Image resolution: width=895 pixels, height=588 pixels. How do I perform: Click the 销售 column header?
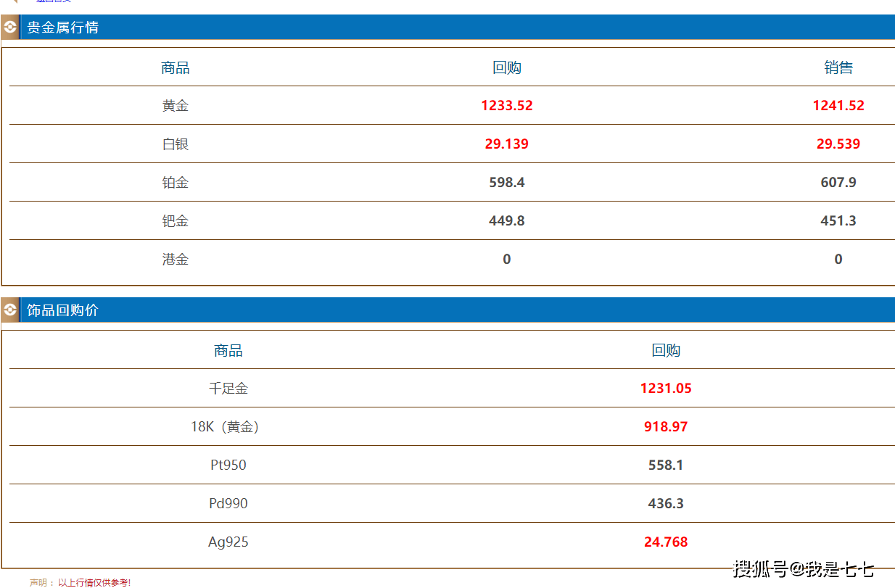(x=838, y=68)
